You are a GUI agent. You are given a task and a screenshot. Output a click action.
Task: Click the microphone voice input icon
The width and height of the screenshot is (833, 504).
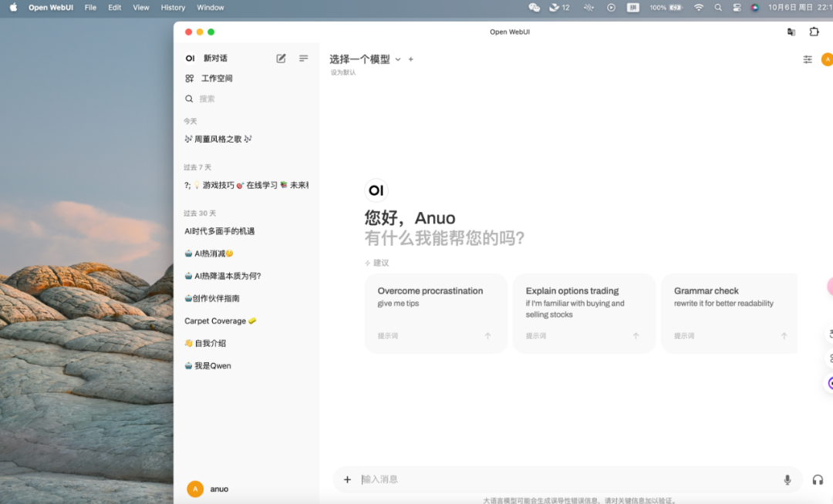click(x=787, y=479)
